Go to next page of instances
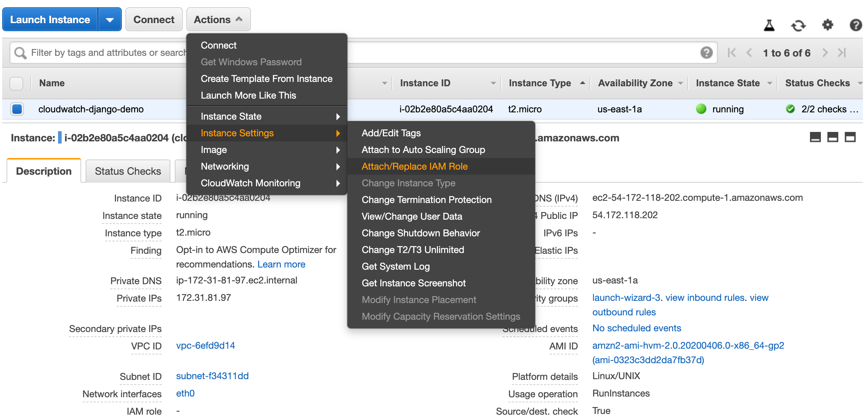 [x=825, y=53]
